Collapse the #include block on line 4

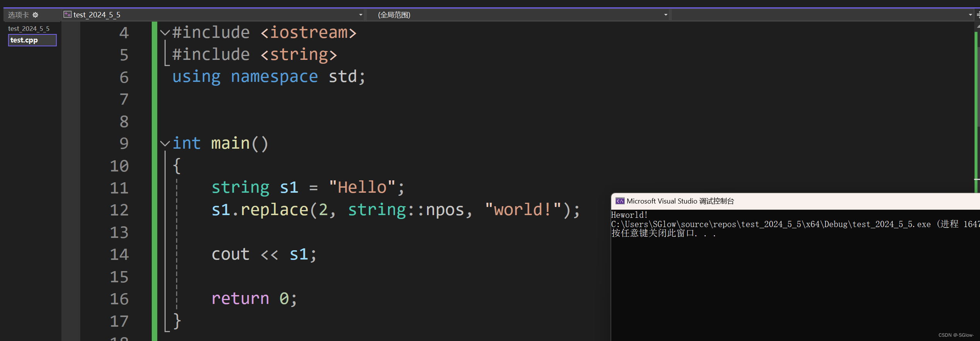point(165,33)
